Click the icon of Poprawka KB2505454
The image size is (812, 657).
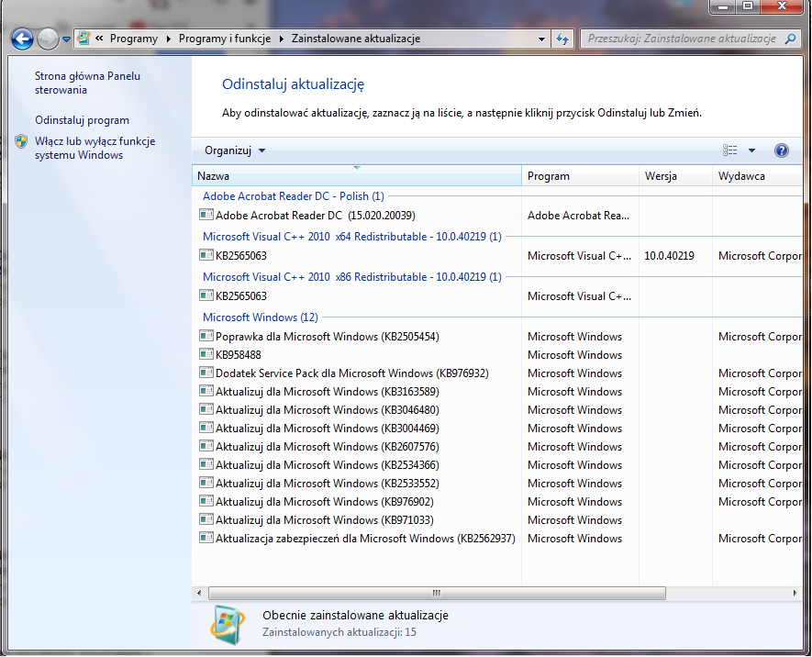point(206,336)
